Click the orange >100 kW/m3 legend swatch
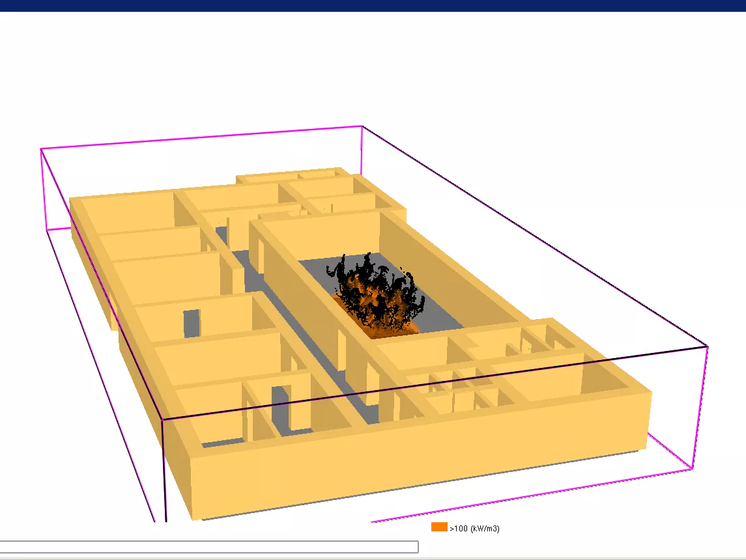 [439, 527]
